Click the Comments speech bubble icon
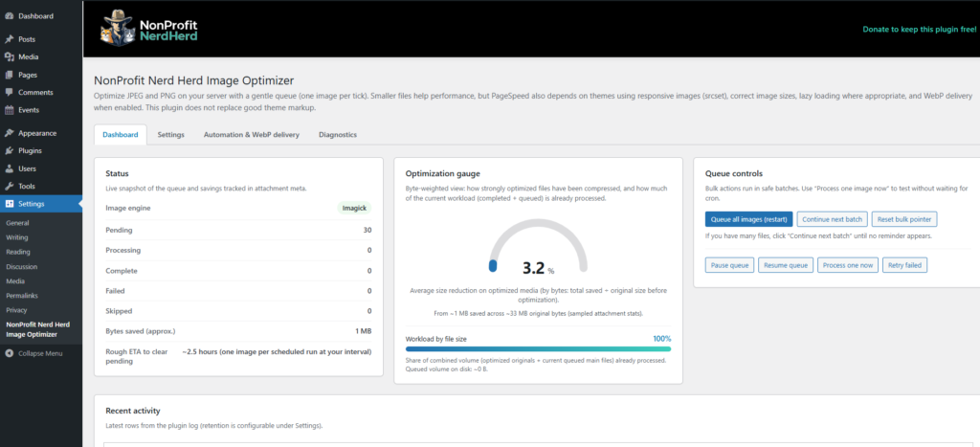The height and width of the screenshot is (447, 980). (x=10, y=92)
